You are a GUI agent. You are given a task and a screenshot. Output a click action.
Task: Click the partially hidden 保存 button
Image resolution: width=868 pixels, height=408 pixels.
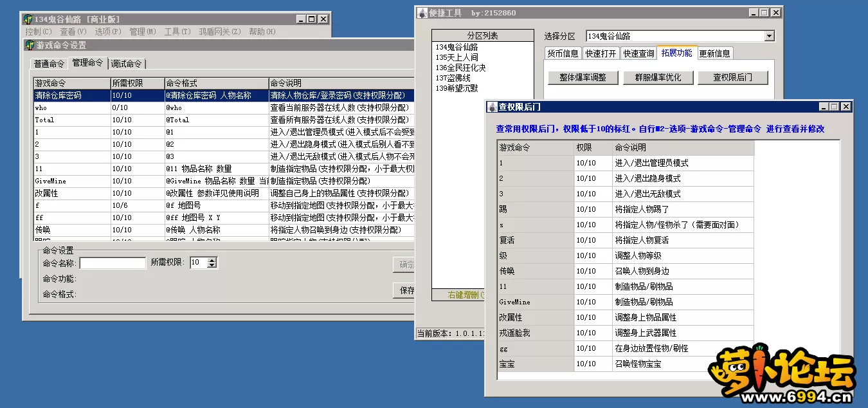403,290
